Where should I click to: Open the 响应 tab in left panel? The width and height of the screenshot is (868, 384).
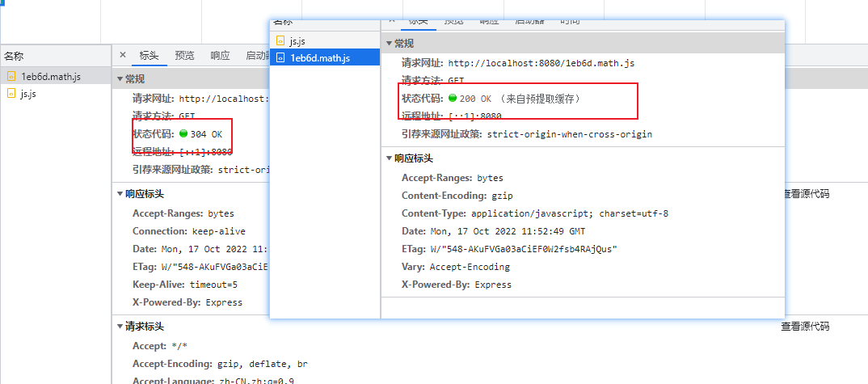click(x=220, y=56)
